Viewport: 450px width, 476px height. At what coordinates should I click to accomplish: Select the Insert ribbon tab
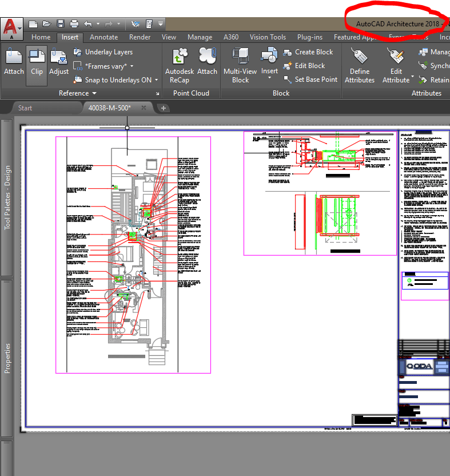70,37
